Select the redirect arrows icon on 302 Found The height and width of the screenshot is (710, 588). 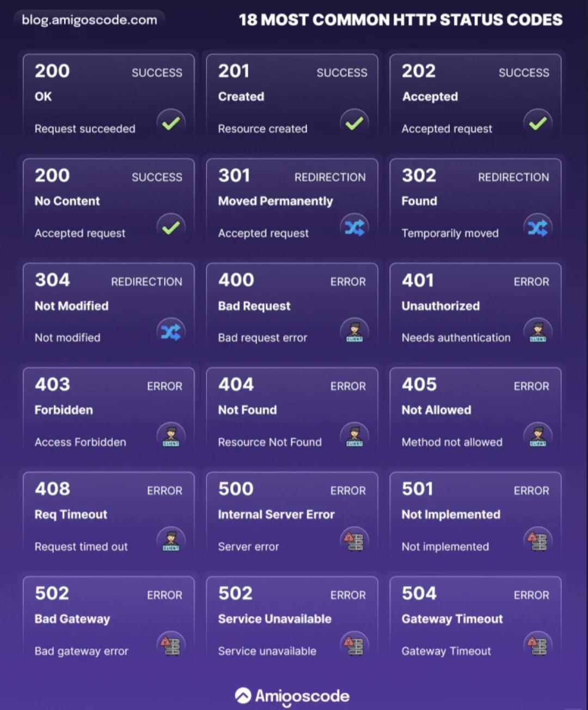pos(538,228)
